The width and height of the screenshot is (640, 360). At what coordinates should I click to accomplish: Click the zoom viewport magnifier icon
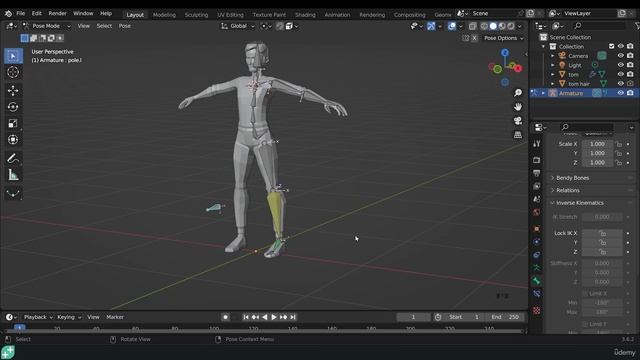tap(518, 93)
